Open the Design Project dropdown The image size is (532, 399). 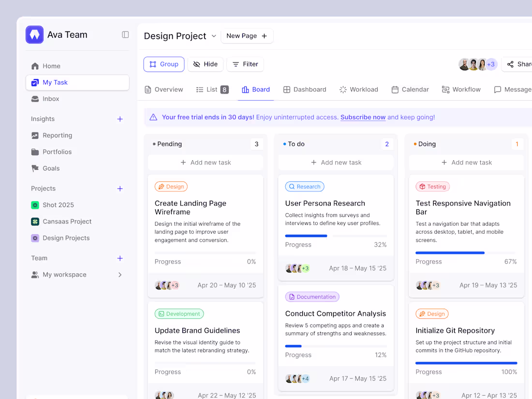tap(214, 36)
